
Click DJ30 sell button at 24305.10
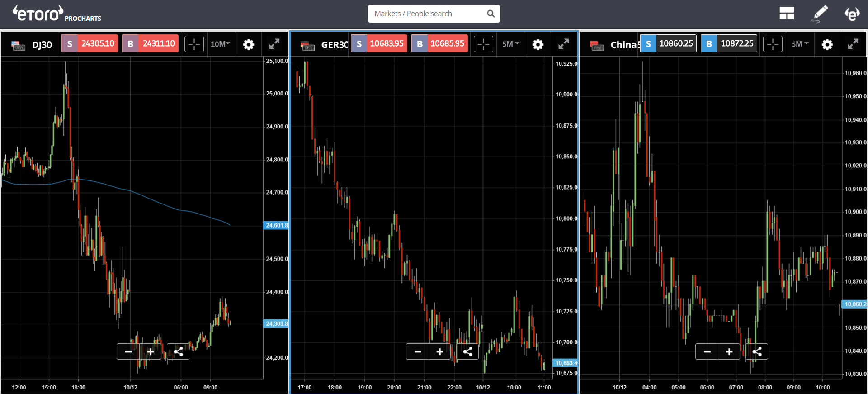[90, 43]
